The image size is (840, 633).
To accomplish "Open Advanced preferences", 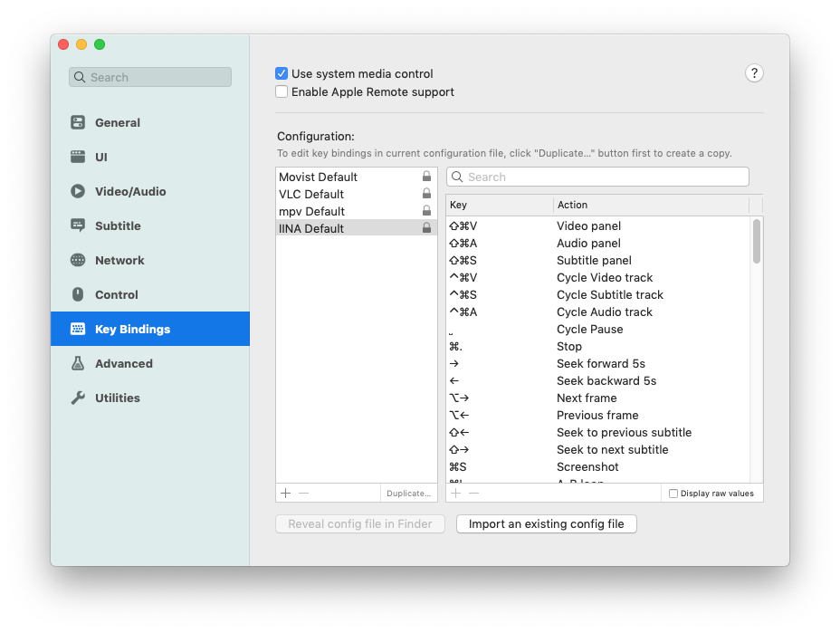I will [124, 363].
